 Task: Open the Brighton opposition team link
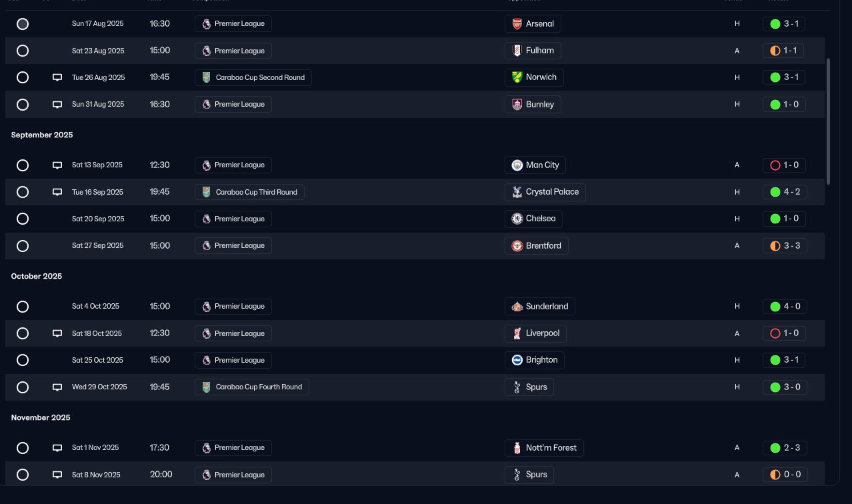535,360
